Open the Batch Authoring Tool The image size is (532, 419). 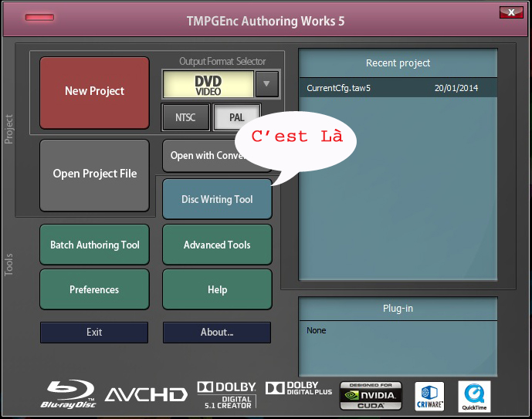click(94, 245)
